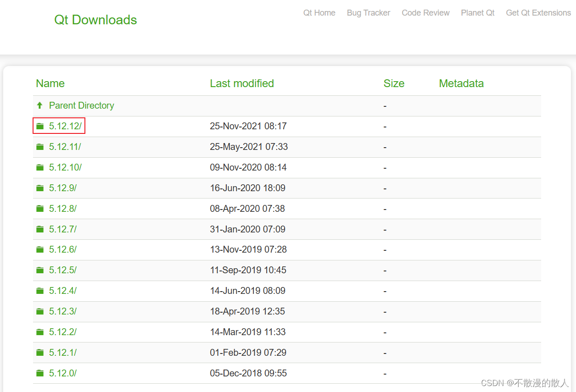Click the folder icon beside 5.12.8/
Image resolution: width=576 pixels, height=392 pixels.
40,209
